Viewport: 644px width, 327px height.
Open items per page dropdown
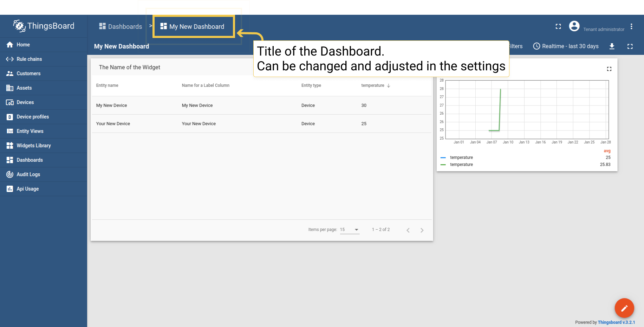[350, 230]
